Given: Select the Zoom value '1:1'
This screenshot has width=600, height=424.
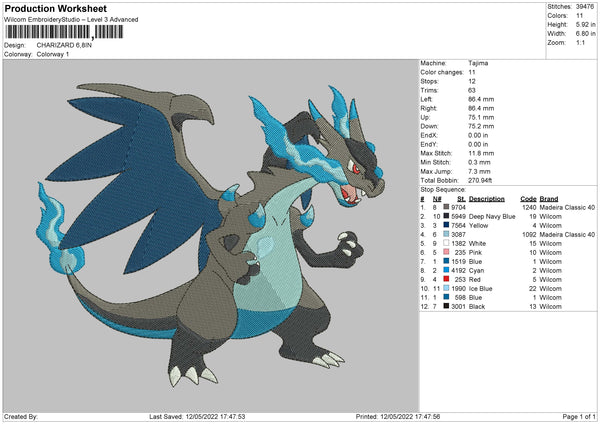Looking at the screenshot, I should click(x=580, y=42).
